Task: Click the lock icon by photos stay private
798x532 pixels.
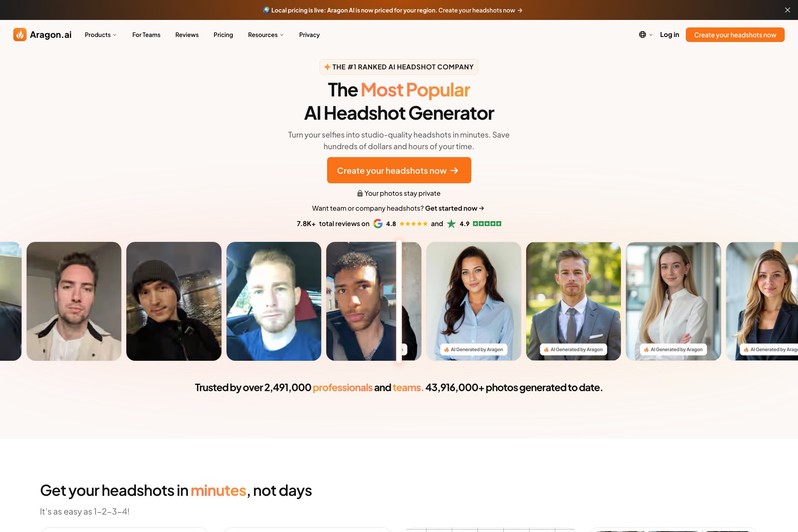Action: pos(360,193)
